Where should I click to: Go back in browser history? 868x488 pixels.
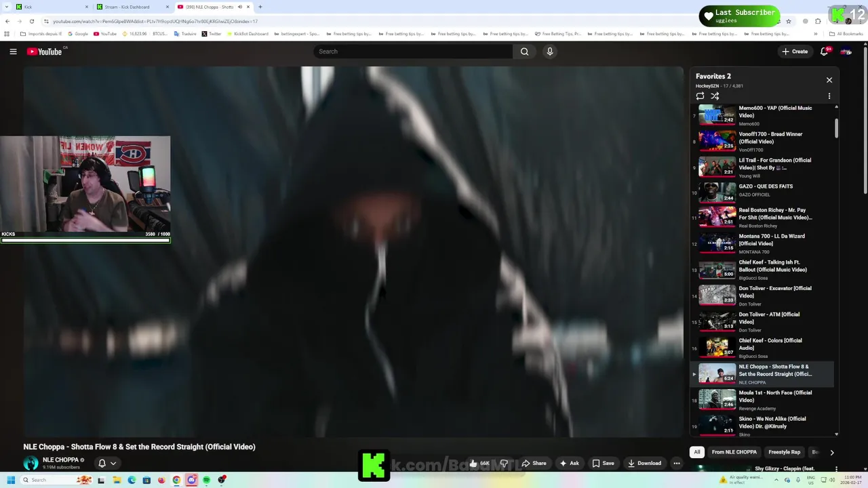click(x=7, y=21)
